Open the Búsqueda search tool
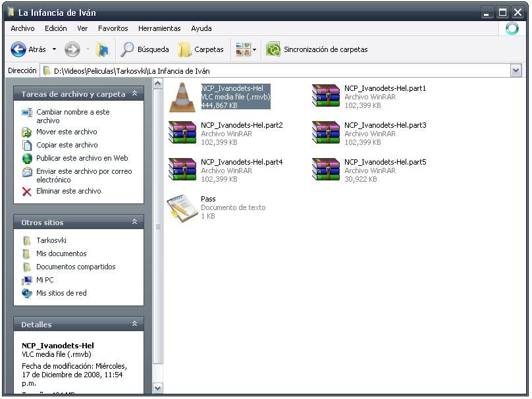 coord(146,49)
